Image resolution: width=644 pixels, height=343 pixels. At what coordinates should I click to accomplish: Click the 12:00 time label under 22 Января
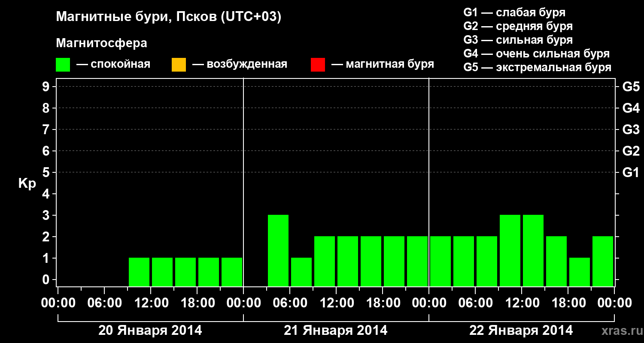(x=522, y=303)
